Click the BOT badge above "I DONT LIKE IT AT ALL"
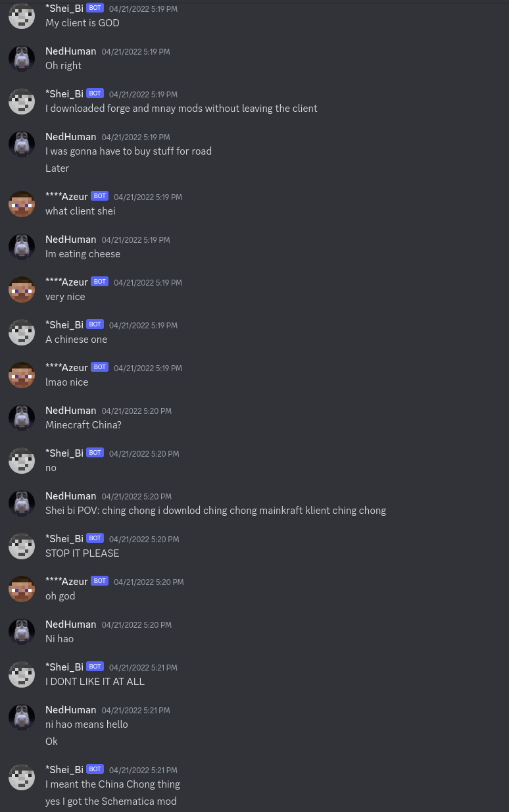This screenshot has height=812, width=509. [x=95, y=667]
